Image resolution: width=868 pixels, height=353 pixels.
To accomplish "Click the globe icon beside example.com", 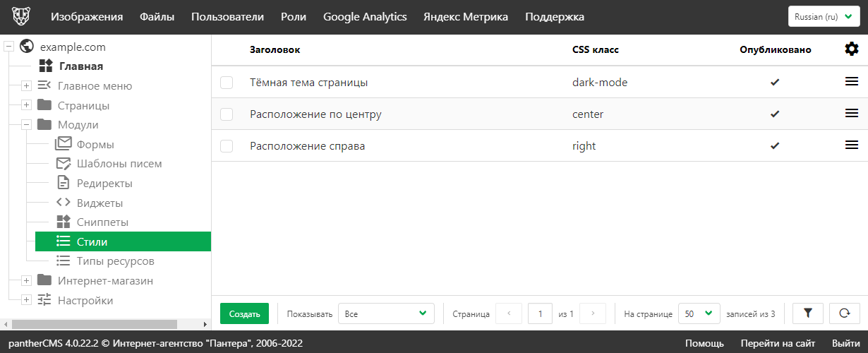I will pos(28,47).
